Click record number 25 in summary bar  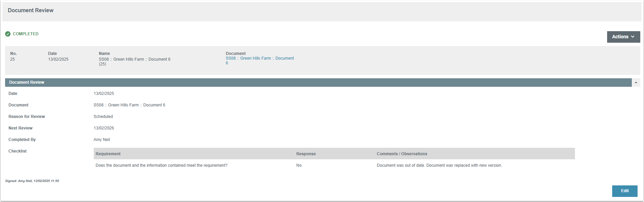tap(13, 59)
